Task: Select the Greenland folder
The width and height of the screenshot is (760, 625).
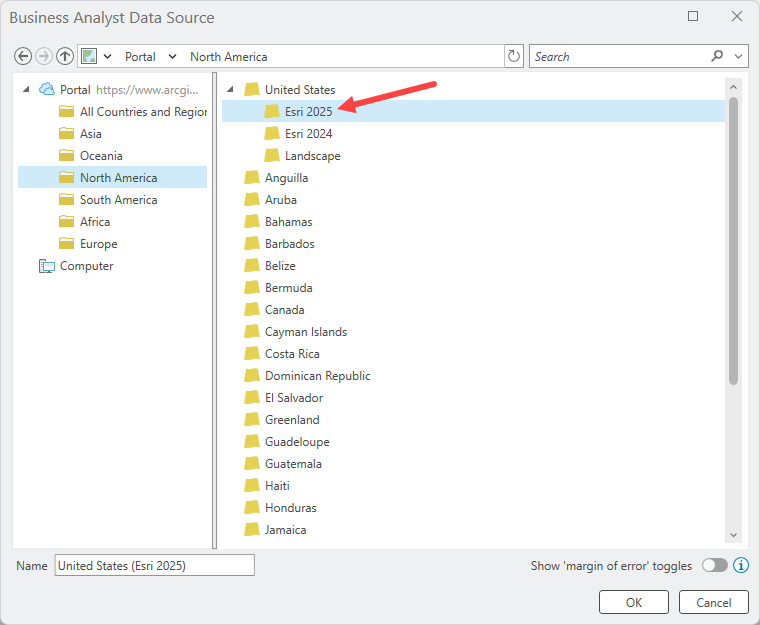Action: pyautogui.click(x=282, y=420)
